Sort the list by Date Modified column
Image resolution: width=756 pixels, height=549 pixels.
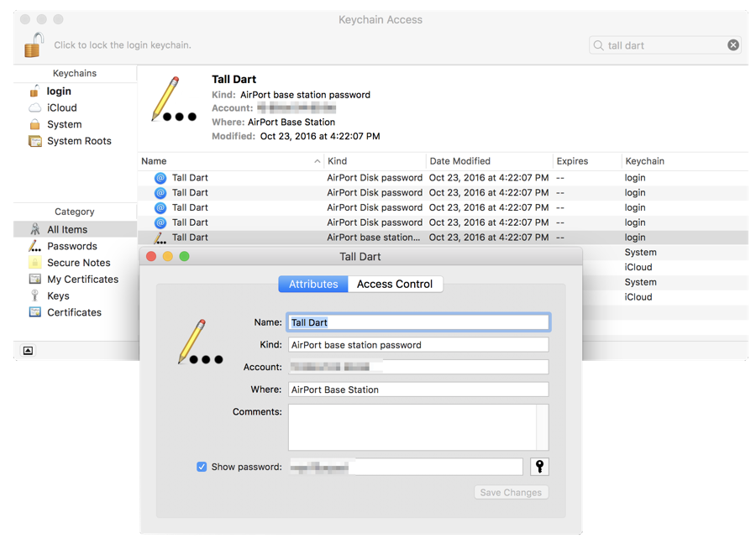pos(490,161)
